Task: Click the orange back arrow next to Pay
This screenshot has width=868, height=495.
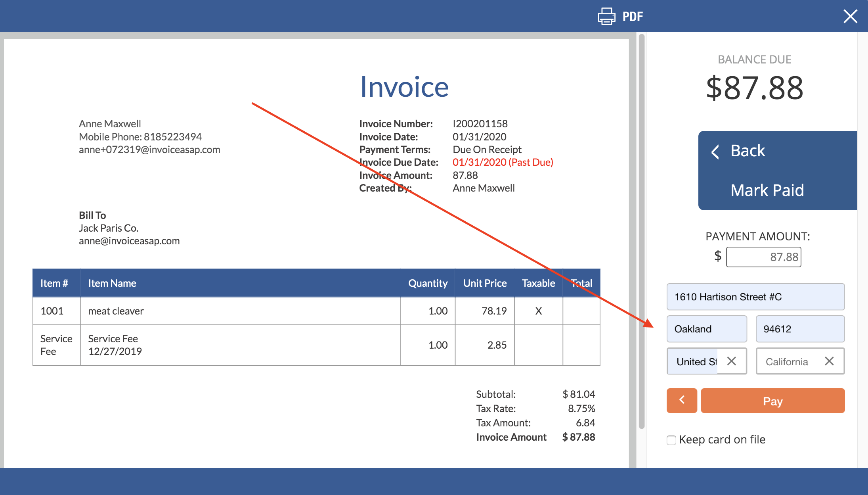Action: click(x=682, y=401)
